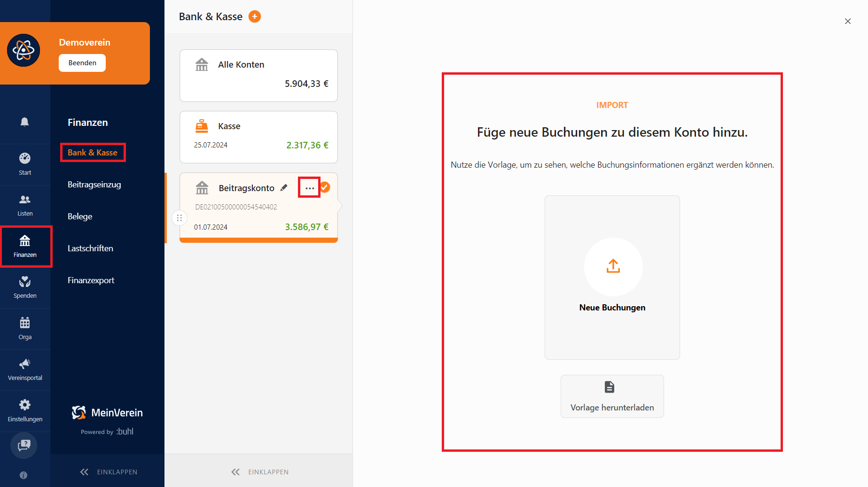This screenshot has width=868, height=487.
Task: Go to Start dashboard icon
Action: tap(25, 164)
